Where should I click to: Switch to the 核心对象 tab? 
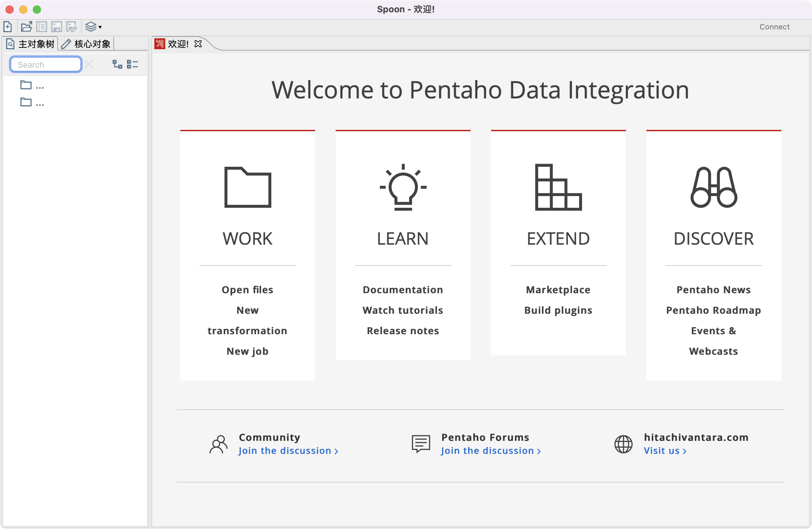[x=86, y=44]
